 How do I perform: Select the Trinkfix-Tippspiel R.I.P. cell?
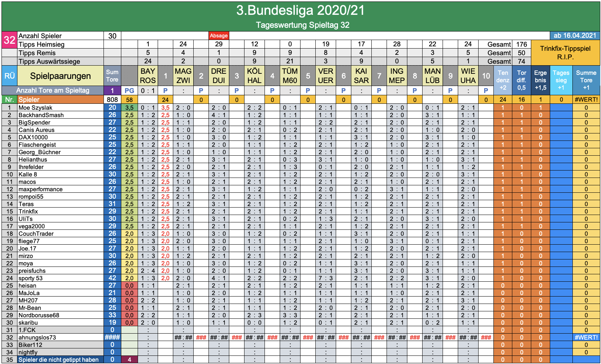pos(565,53)
